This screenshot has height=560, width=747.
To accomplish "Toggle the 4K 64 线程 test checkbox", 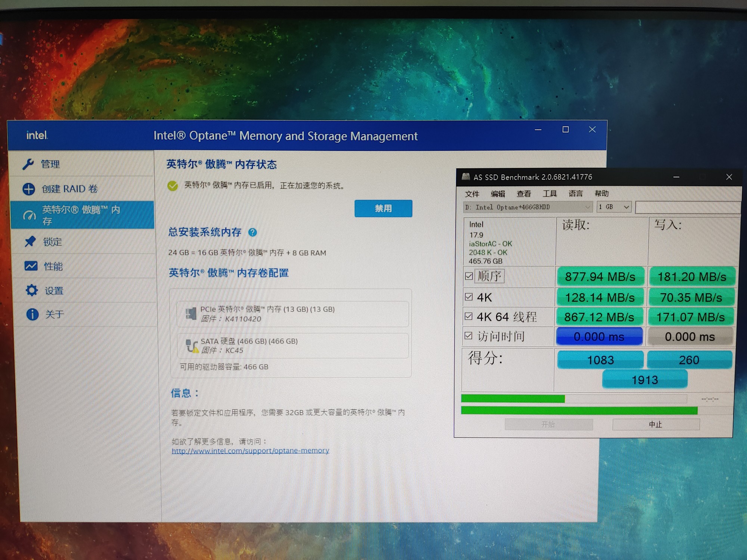I will tap(468, 316).
